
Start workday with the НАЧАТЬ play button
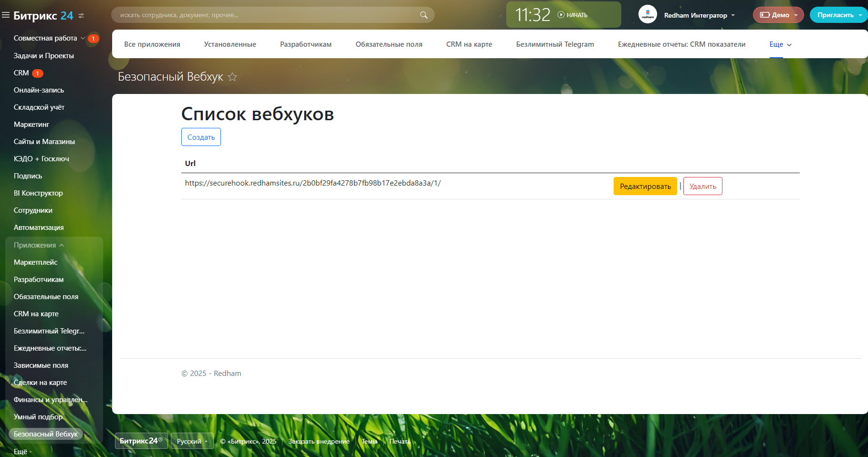573,15
